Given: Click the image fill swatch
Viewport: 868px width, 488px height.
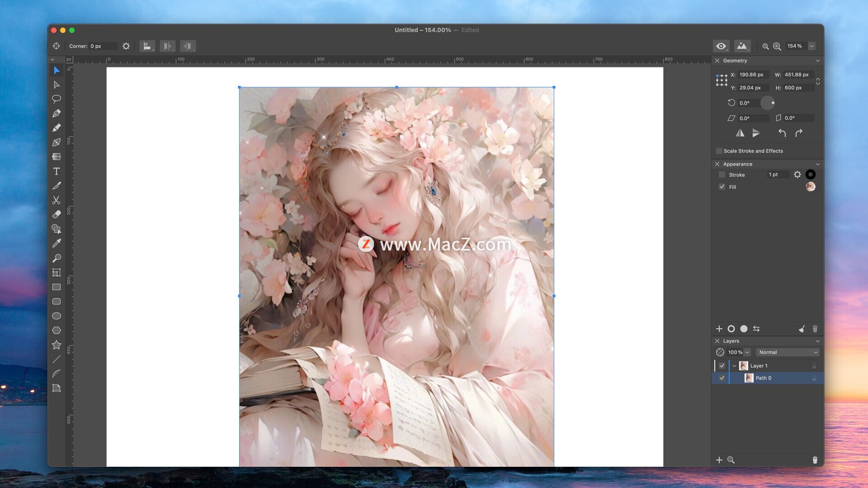Looking at the screenshot, I should coord(811,187).
